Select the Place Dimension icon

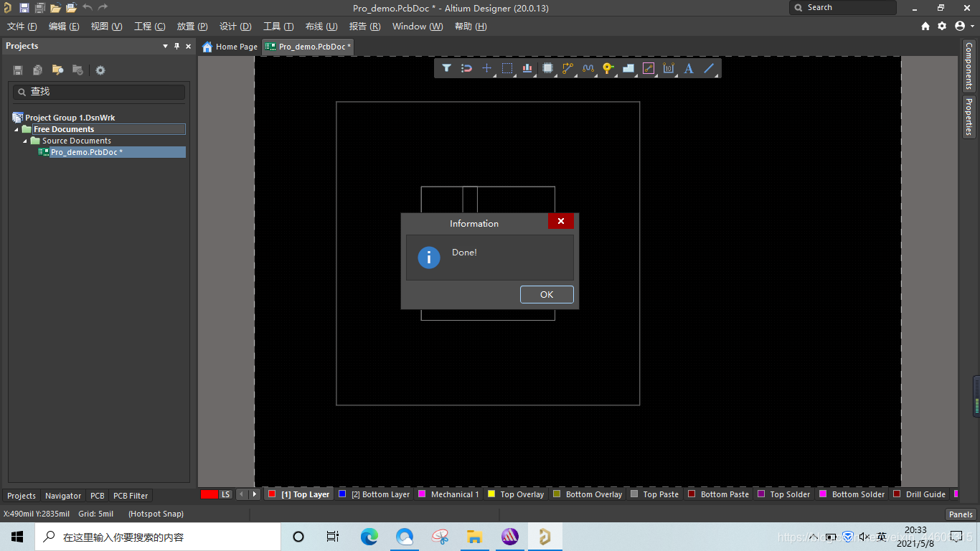tap(669, 68)
